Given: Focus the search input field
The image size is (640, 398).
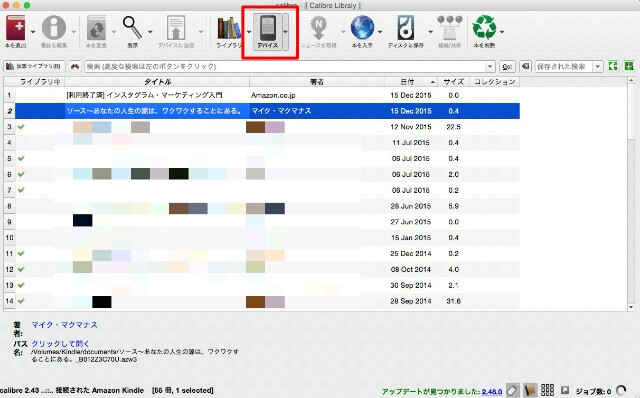Looking at the screenshot, I should (x=284, y=66).
